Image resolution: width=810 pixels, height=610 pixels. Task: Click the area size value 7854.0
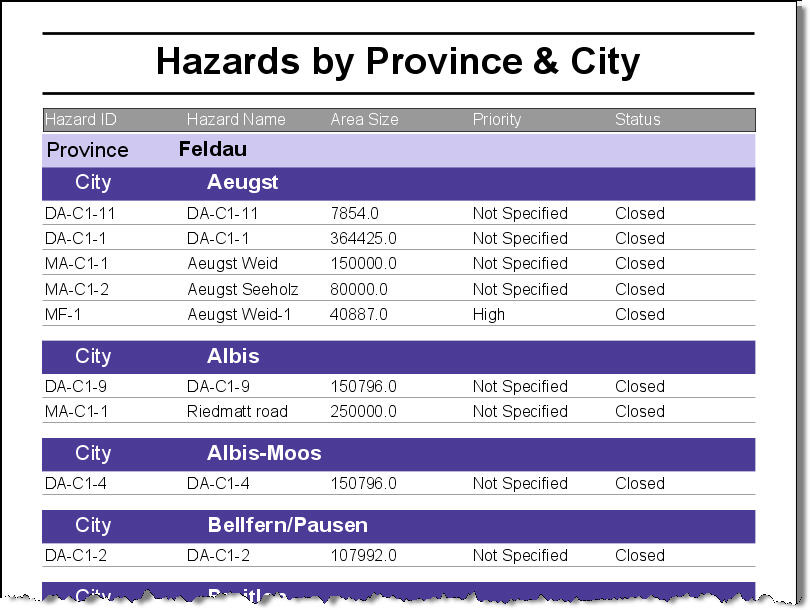click(354, 213)
